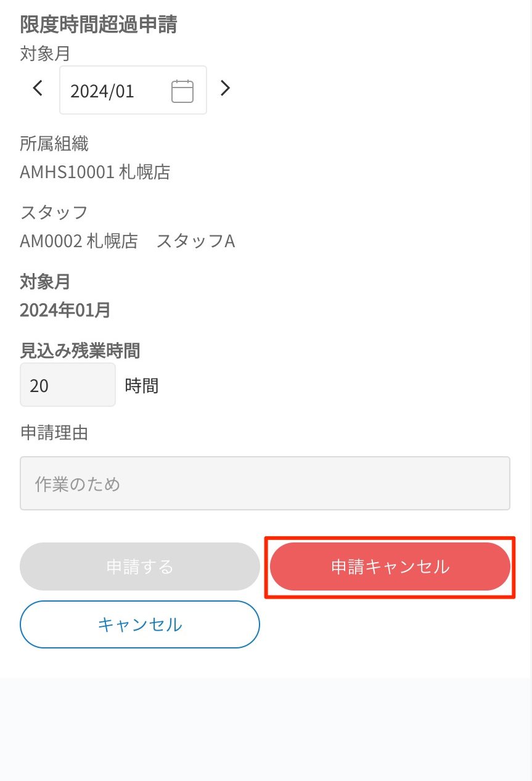The height and width of the screenshot is (781, 532).
Task: Focus the estimated overtime hours field showing 20
Action: click(67, 385)
